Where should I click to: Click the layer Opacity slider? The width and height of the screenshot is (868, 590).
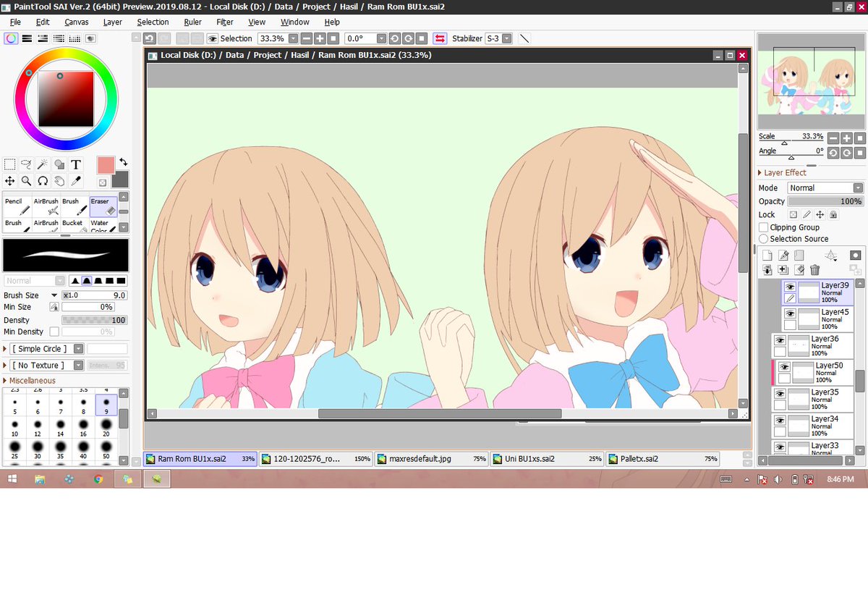(825, 201)
